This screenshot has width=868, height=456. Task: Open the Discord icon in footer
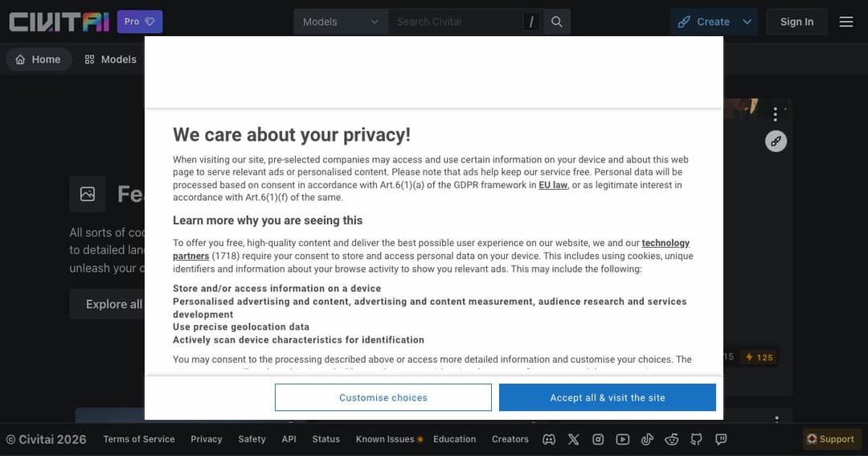pyautogui.click(x=549, y=439)
